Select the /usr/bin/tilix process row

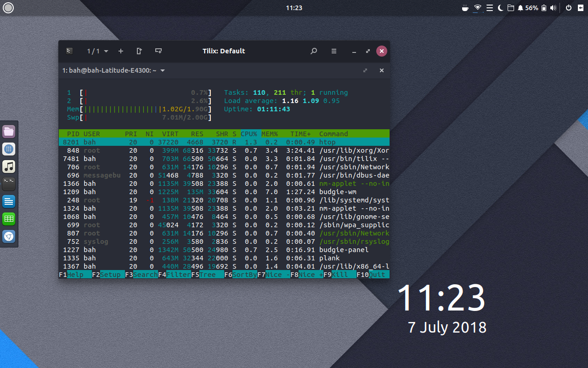[224, 159]
